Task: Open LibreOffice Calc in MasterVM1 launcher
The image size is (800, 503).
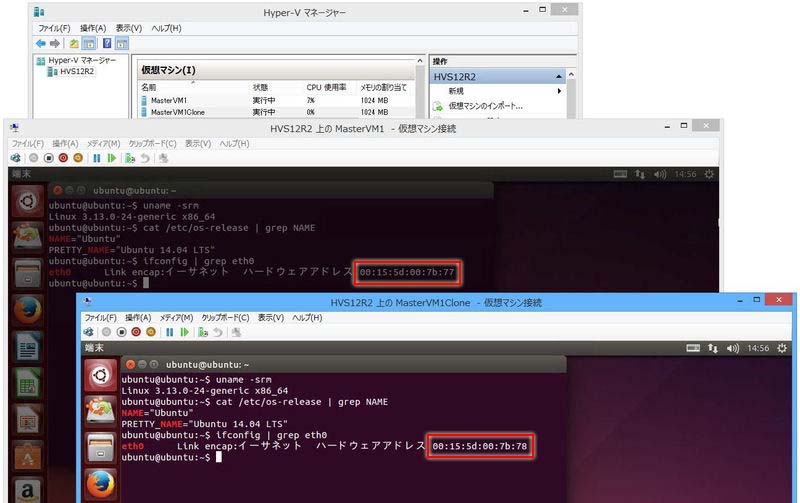Action: (x=28, y=384)
